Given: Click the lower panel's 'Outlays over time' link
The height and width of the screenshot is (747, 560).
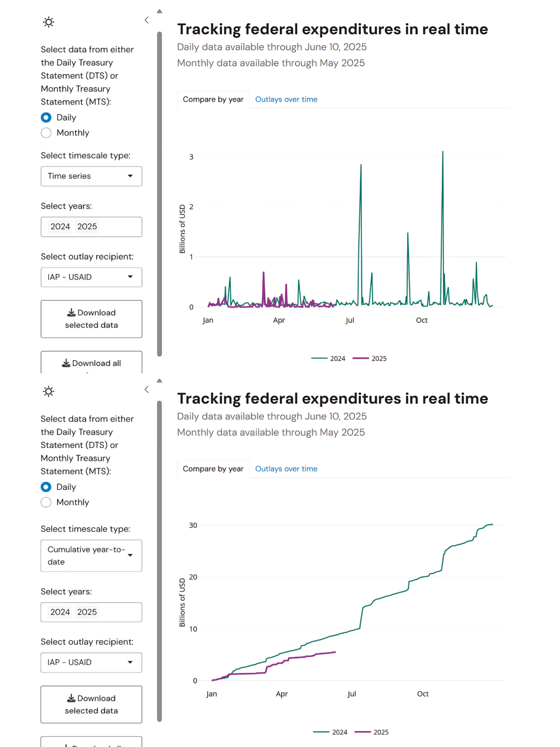Looking at the screenshot, I should pos(286,469).
